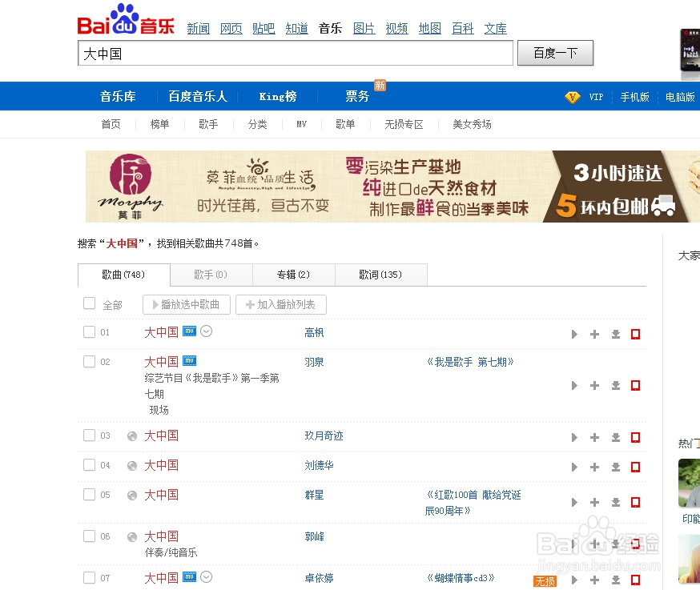Image resolution: width=700 pixels, height=590 pixels.
Task: Tick checkbox for song 04
Action: point(89,465)
